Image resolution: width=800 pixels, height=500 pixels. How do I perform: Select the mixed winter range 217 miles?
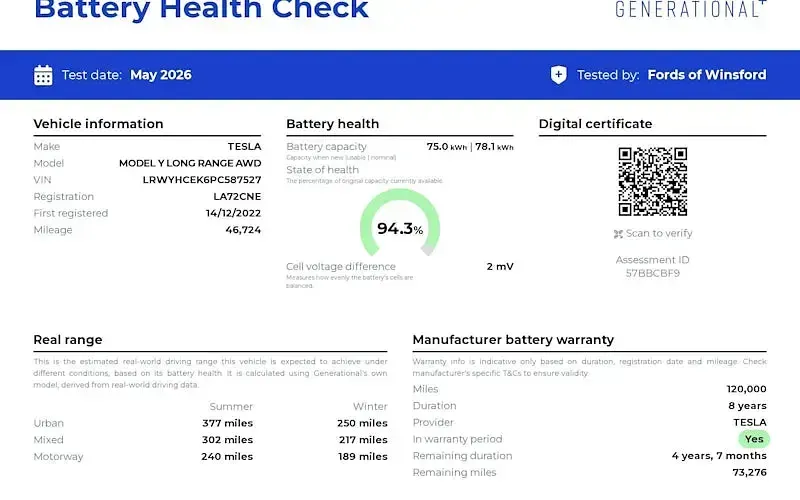point(363,440)
